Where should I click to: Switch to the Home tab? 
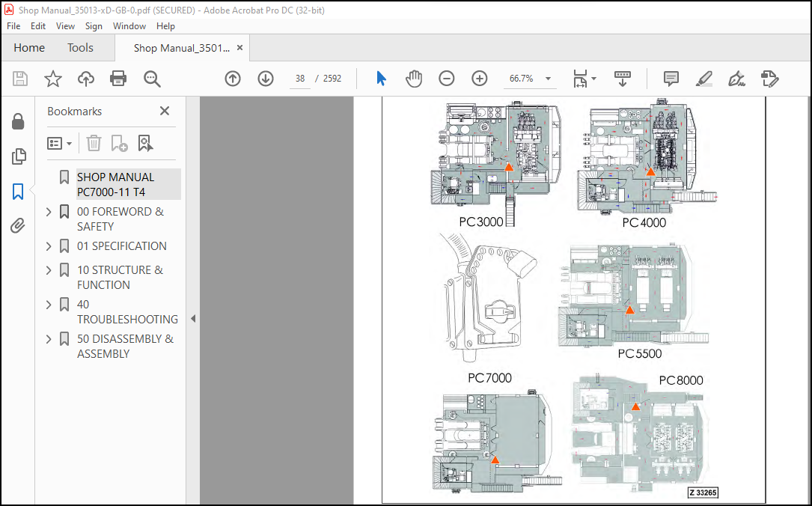click(29, 48)
